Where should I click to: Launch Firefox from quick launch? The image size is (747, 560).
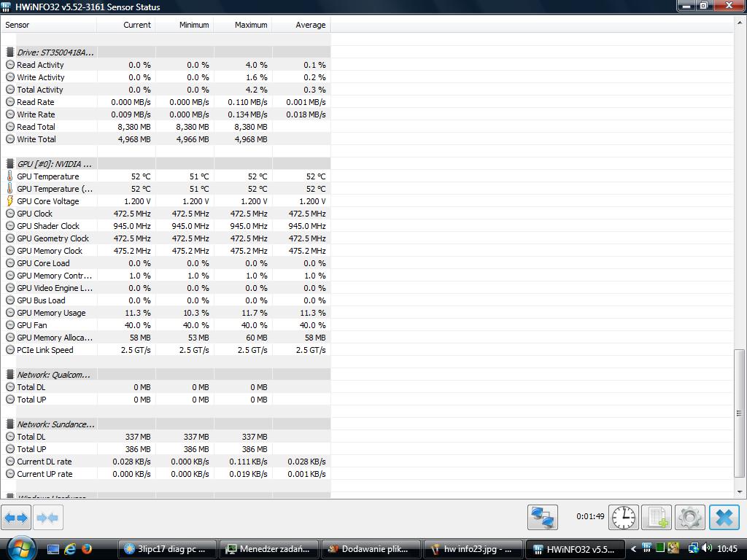(x=86, y=549)
